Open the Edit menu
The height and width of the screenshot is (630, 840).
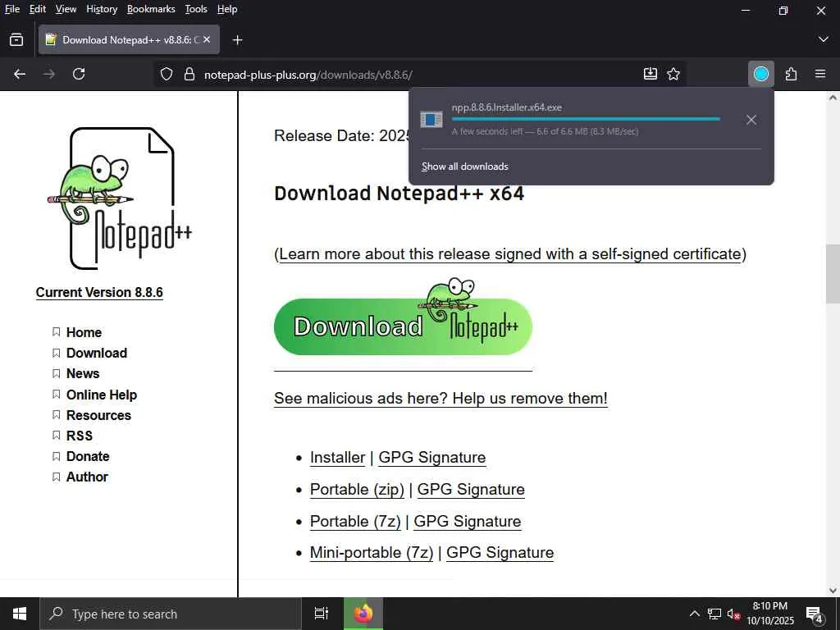click(38, 9)
